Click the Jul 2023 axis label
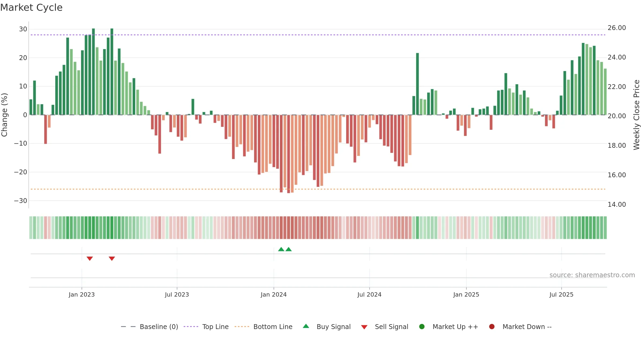 [177, 294]
